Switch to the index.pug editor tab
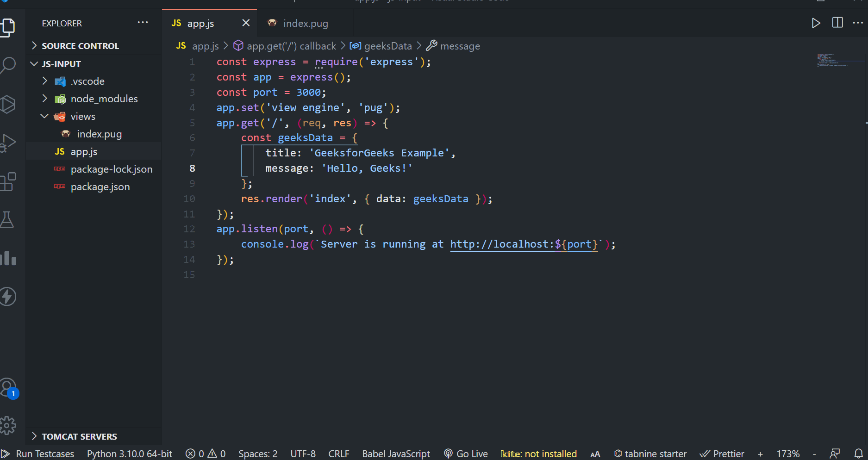 (x=306, y=23)
